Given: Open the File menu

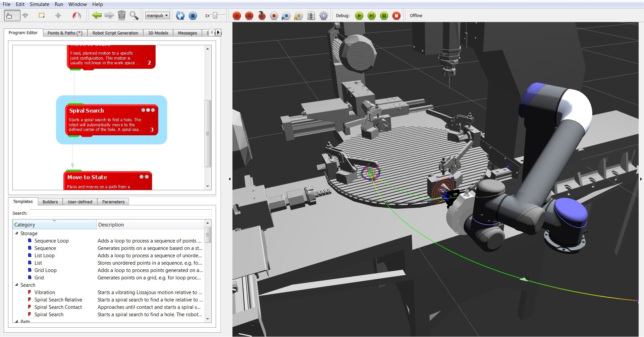Looking at the screenshot, I should coord(6,4).
